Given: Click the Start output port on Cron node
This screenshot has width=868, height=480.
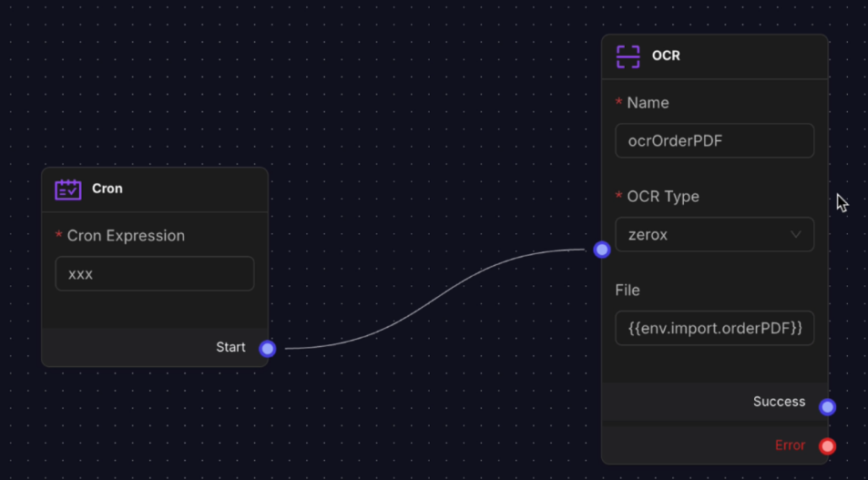Looking at the screenshot, I should coord(268,348).
